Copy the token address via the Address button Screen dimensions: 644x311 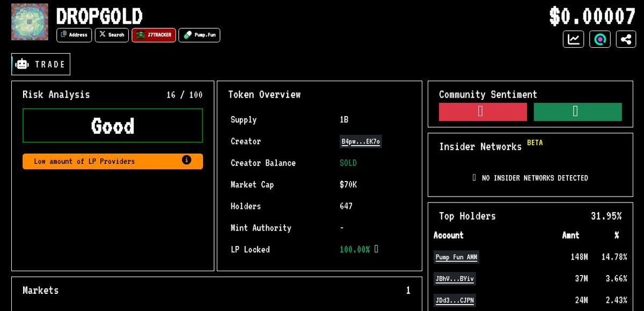pos(74,35)
